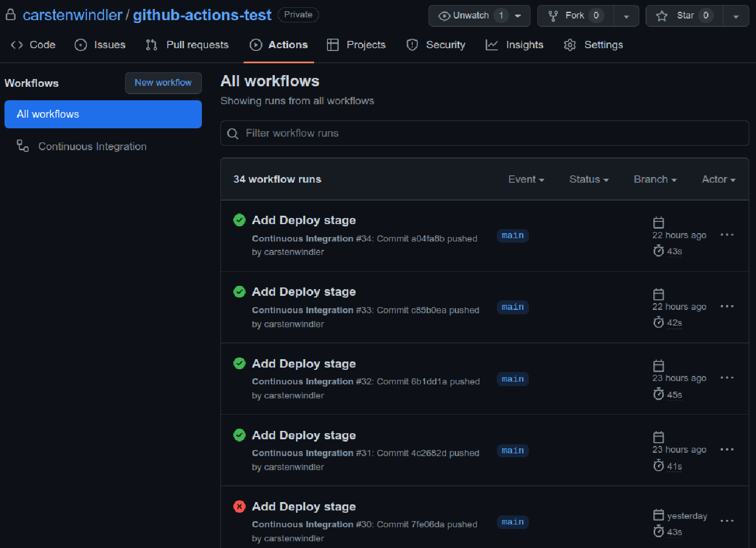Click the red failure icon for run #30
The height and width of the screenshot is (548, 756).
(239, 507)
